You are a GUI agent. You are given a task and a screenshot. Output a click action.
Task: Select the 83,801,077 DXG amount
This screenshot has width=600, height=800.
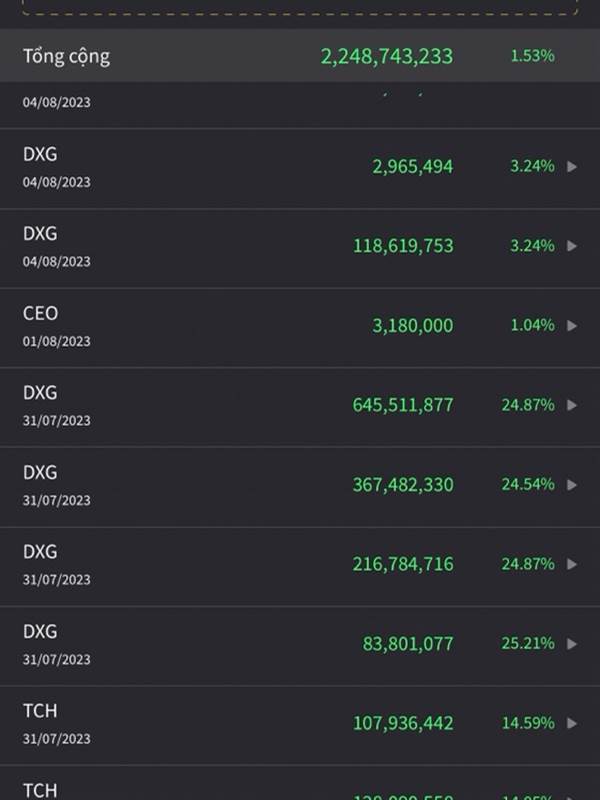click(407, 644)
